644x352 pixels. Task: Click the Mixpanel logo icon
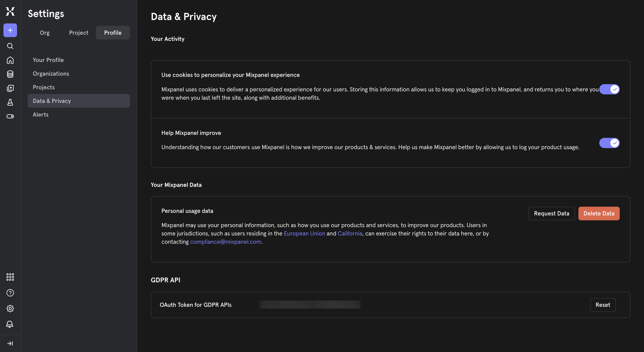[x=10, y=12]
